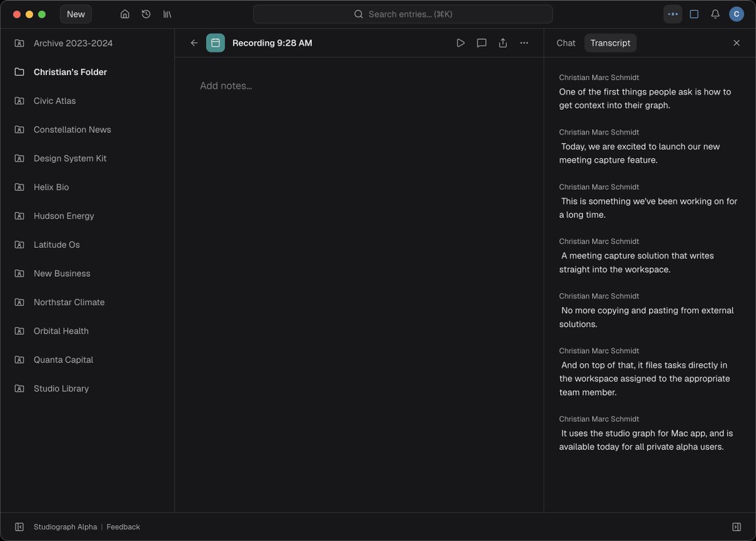Close the transcript side panel

(736, 43)
